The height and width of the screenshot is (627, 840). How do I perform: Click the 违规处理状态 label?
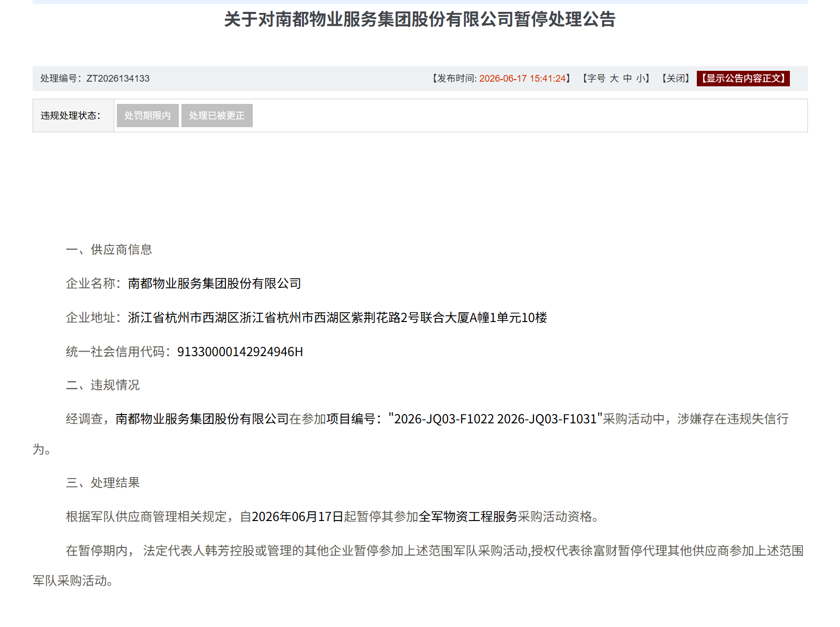[71, 115]
